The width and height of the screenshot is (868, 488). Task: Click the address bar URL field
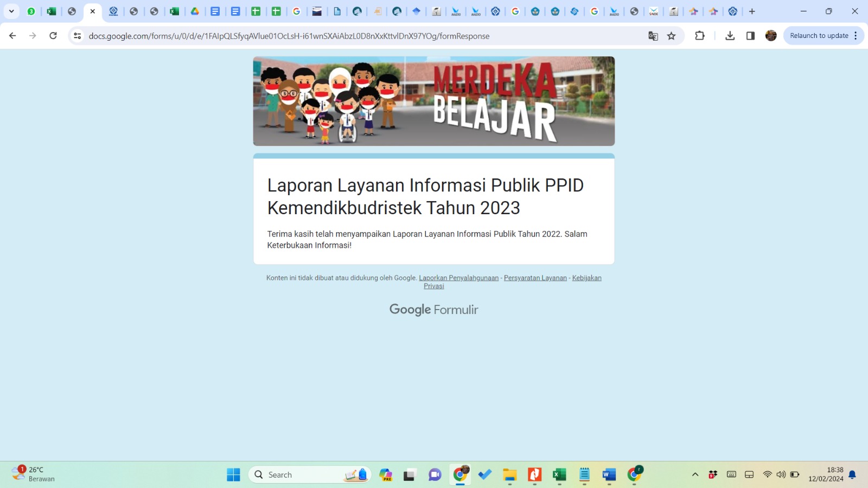pyautogui.click(x=325, y=36)
